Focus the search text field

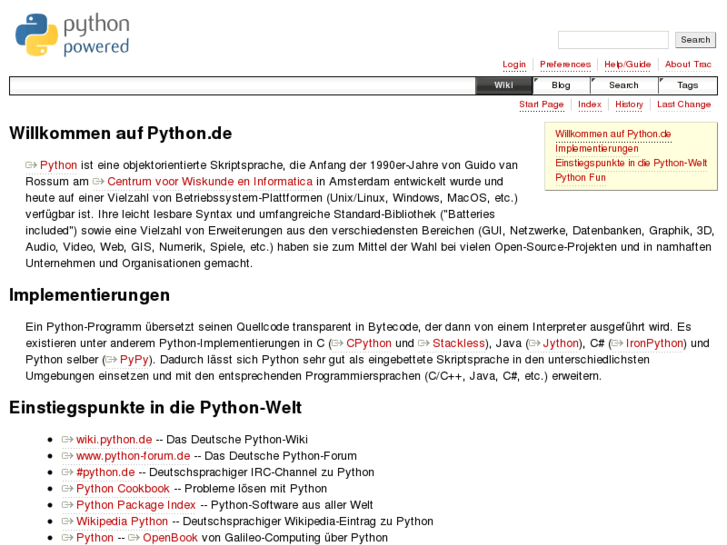[x=613, y=40]
